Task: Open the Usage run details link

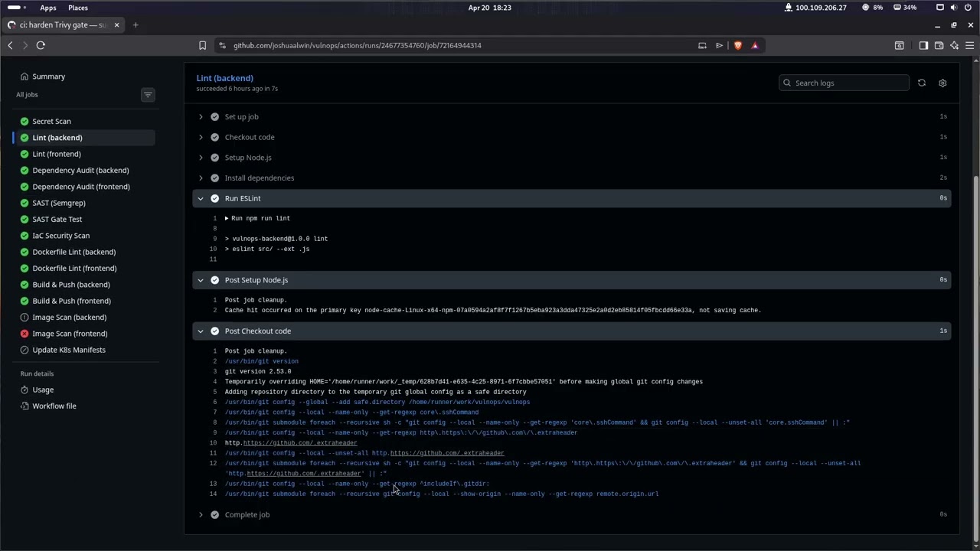Action: point(43,390)
